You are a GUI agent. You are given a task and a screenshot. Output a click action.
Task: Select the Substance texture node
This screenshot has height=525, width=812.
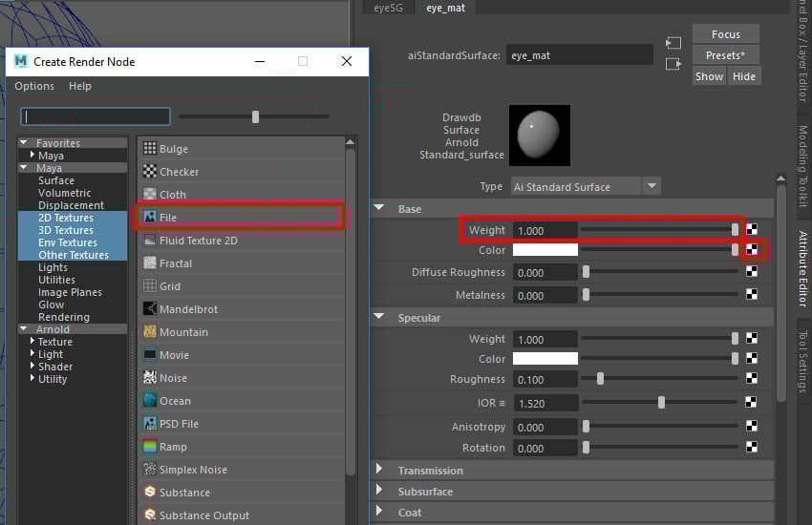point(242,493)
